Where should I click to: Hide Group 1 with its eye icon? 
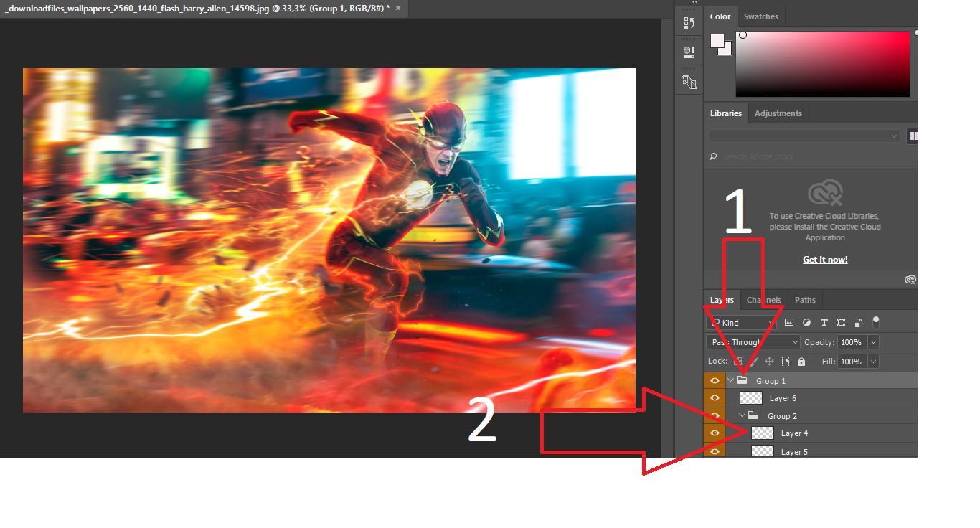[715, 380]
